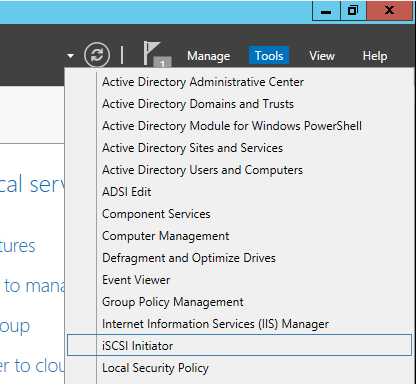
Task: Open Active Directory Sites and Services
Action: pos(239,148)
